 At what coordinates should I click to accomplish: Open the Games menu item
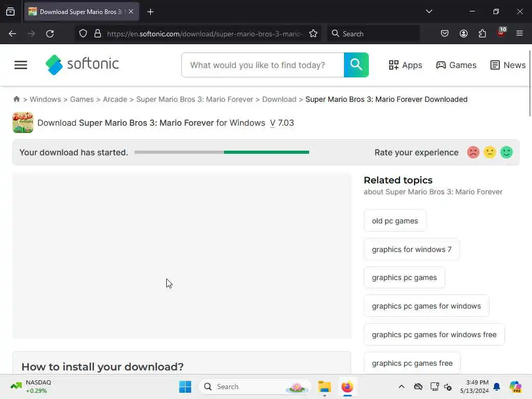click(x=456, y=65)
